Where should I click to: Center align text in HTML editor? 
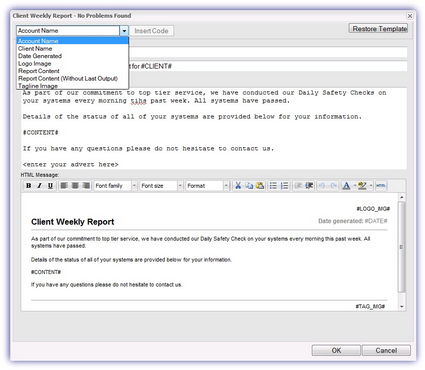click(75, 186)
